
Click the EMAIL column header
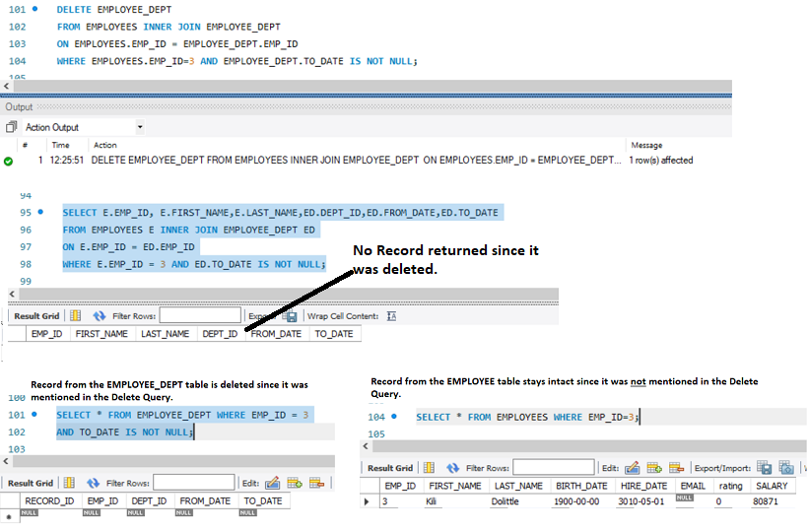[693, 486]
